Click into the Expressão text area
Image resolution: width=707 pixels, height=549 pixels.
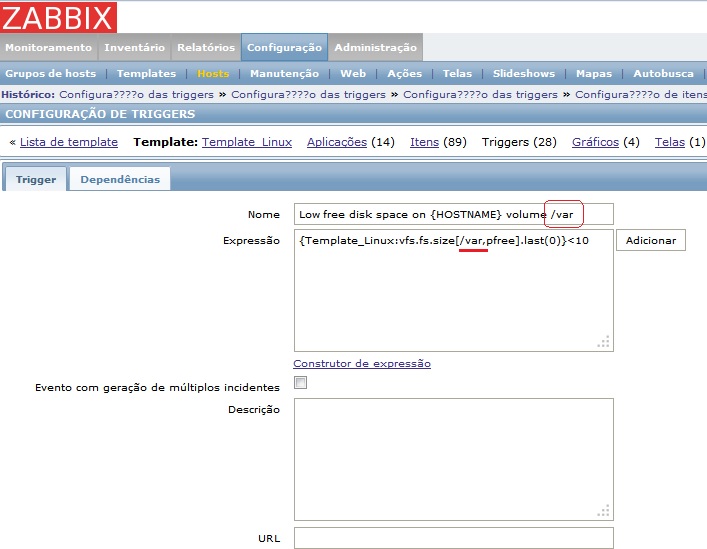454,291
